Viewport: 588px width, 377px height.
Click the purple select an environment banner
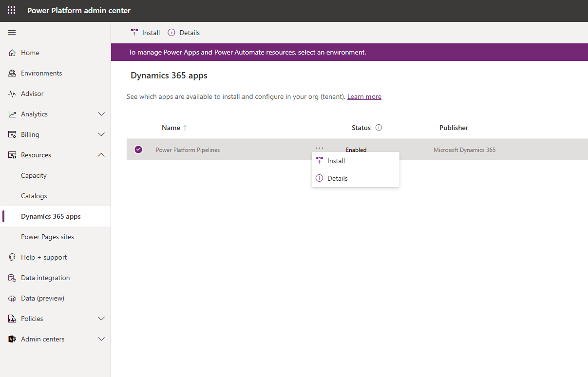[349, 52]
